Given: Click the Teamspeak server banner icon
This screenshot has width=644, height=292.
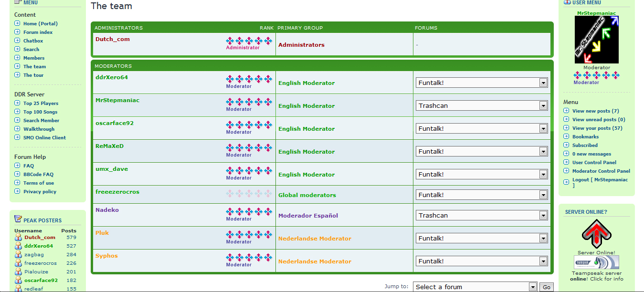Looking at the screenshot, I should (596, 262).
